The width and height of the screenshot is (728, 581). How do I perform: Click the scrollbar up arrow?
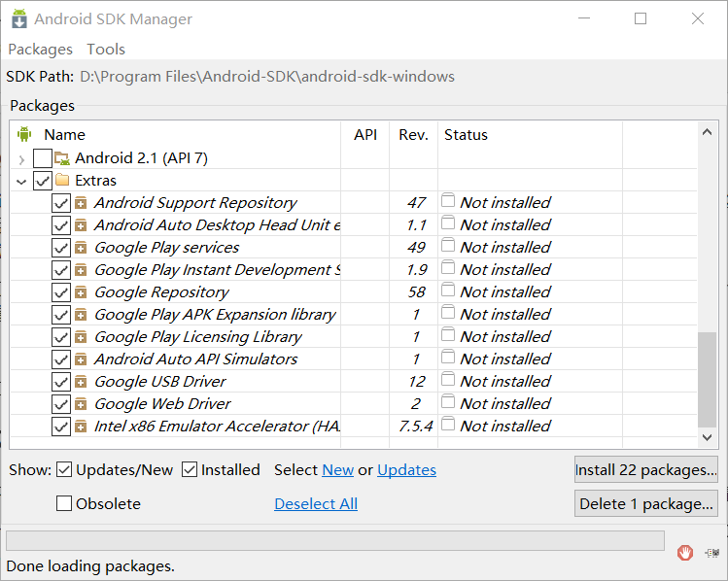point(708,132)
